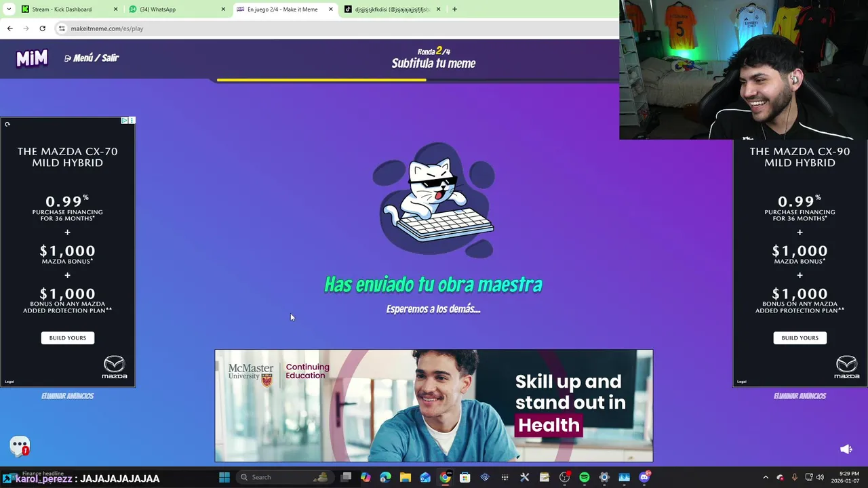Click Eliminar Anuncios under CX-90 ad

(800, 396)
